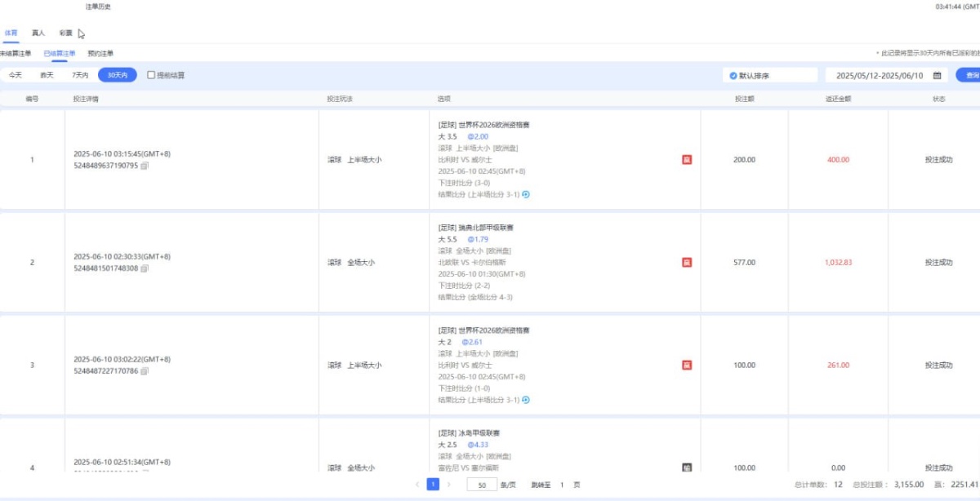Switch to the 真人 tab

tap(38, 33)
